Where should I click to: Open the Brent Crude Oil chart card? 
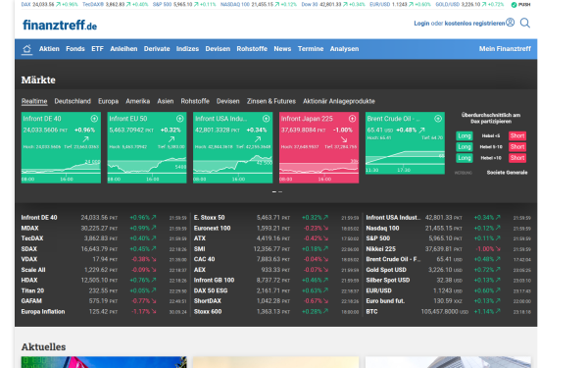click(405, 143)
